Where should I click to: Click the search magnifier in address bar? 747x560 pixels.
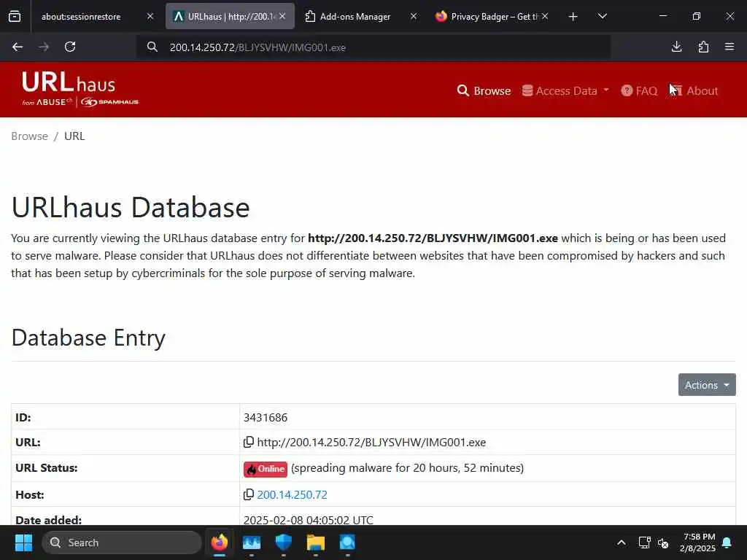pyautogui.click(x=152, y=47)
